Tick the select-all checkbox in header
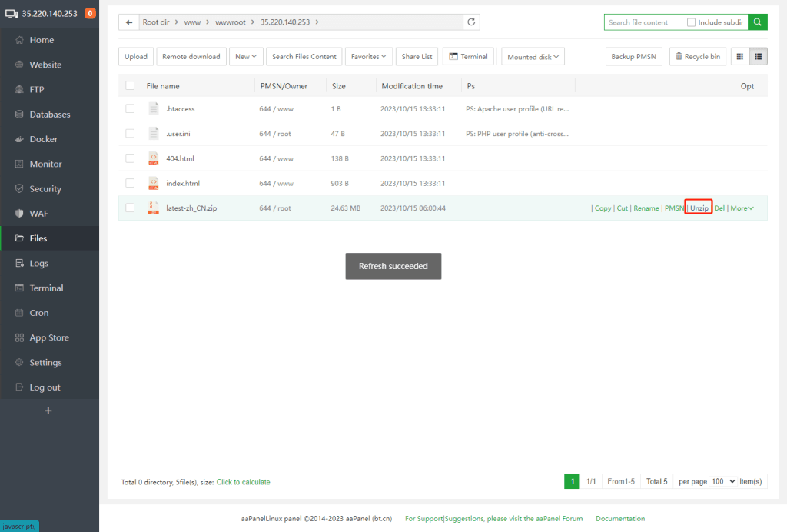This screenshot has height=532, width=787. click(x=130, y=86)
